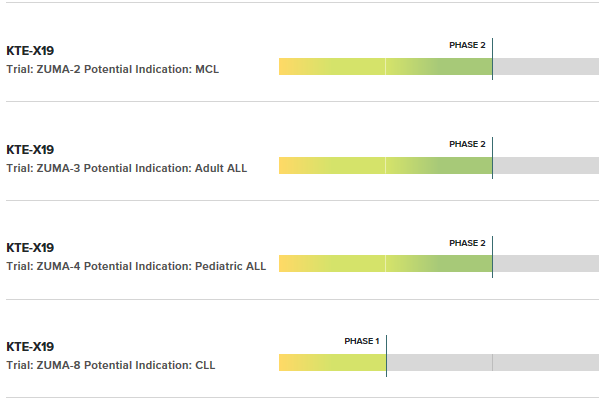Image resolution: width=608 pixels, height=404 pixels.
Task: Click the gray unfilled segment for ZUMA-3
Action: tap(546, 166)
